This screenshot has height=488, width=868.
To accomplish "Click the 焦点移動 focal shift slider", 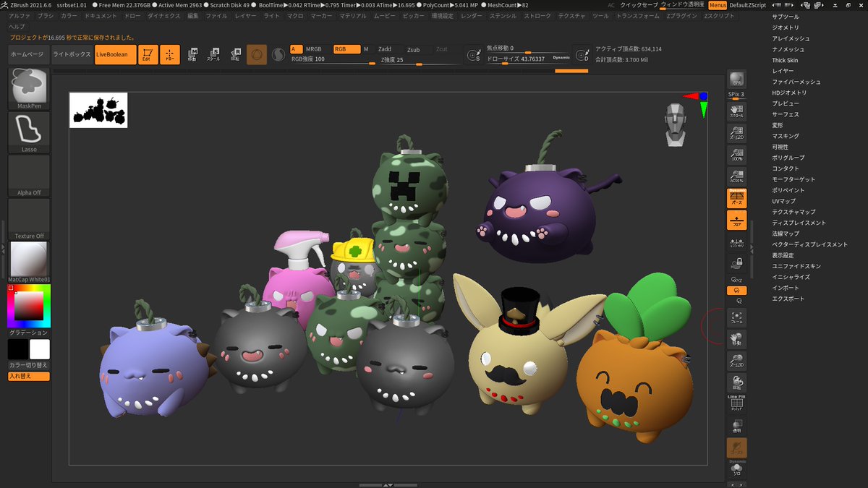I will pos(528,48).
